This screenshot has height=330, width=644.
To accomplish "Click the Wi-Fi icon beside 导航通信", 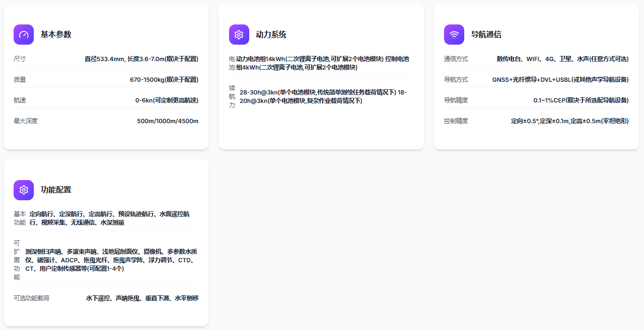I will (454, 34).
